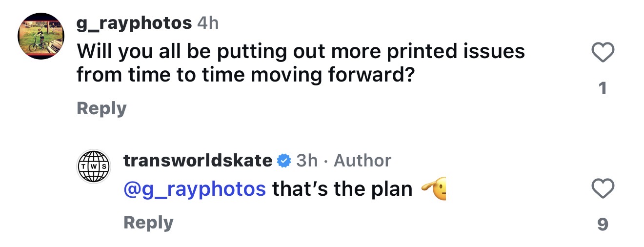The image size is (644, 247).
Task: View the 9 likes on the reply
Action: coord(603,224)
